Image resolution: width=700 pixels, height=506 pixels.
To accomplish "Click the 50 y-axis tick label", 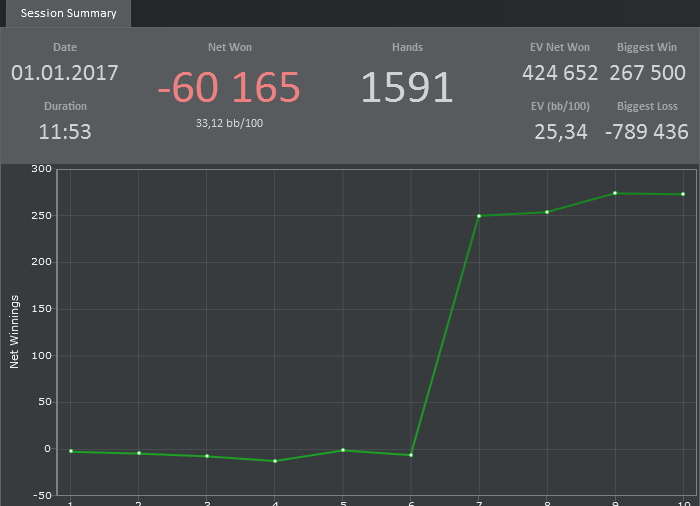I will click(x=45, y=402).
